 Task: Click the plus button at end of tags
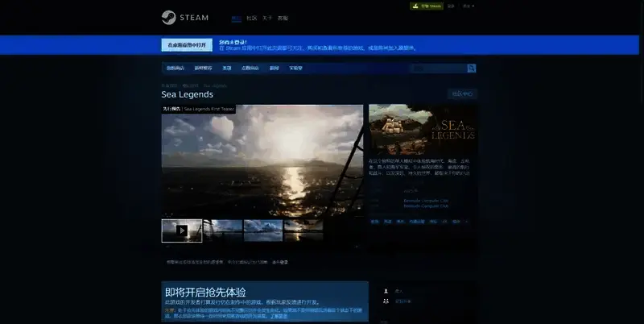pos(466,222)
